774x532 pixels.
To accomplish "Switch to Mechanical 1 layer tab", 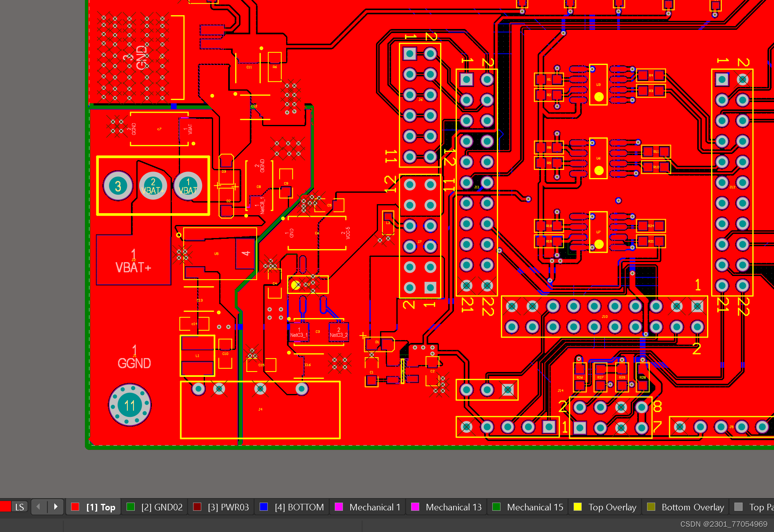I will point(368,507).
